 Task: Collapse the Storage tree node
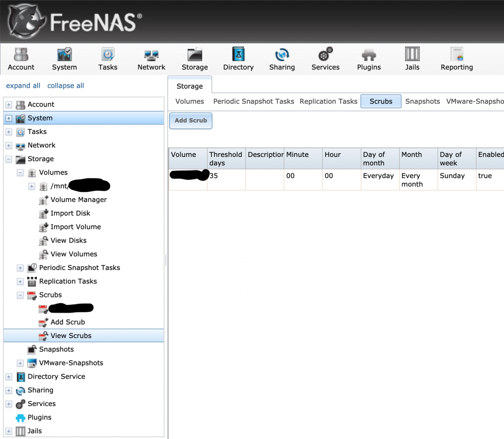9,159
